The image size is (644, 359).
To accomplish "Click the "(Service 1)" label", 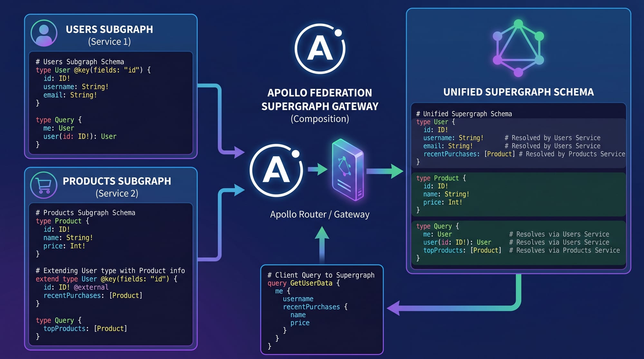I will (x=109, y=41).
